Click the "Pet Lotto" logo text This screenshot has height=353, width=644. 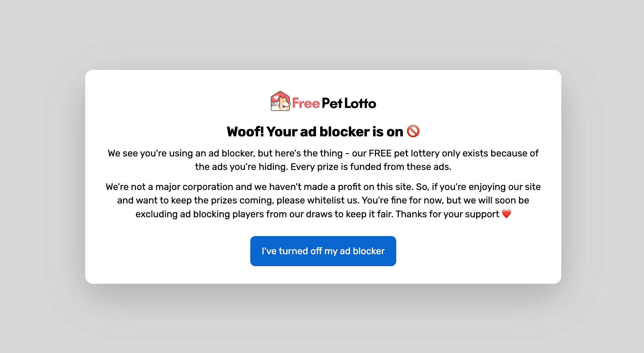(x=349, y=103)
